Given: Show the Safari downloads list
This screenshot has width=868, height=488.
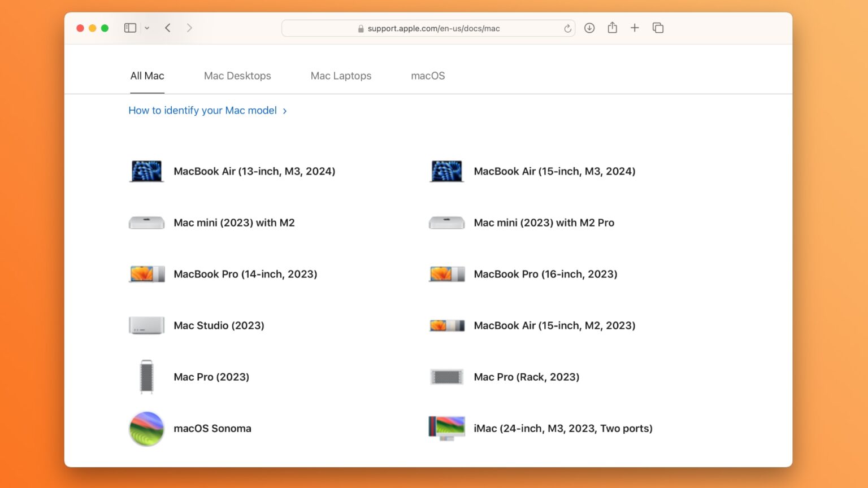Looking at the screenshot, I should (x=589, y=28).
